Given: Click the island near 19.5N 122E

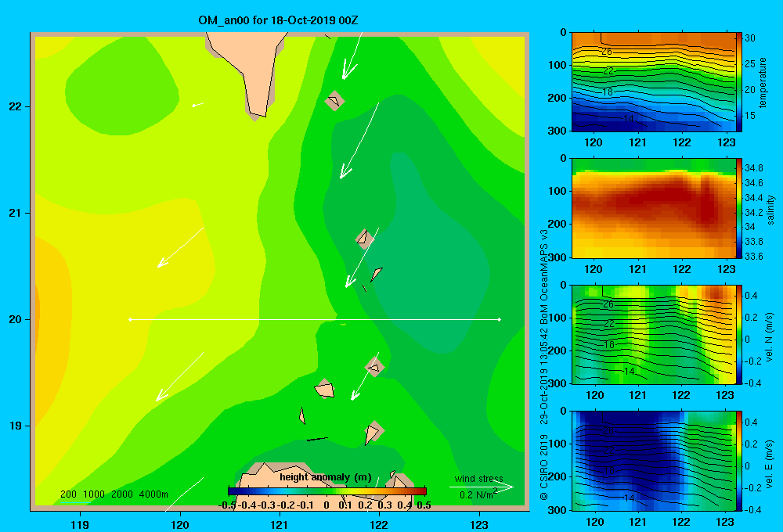Looking at the screenshot, I should tap(374, 367).
